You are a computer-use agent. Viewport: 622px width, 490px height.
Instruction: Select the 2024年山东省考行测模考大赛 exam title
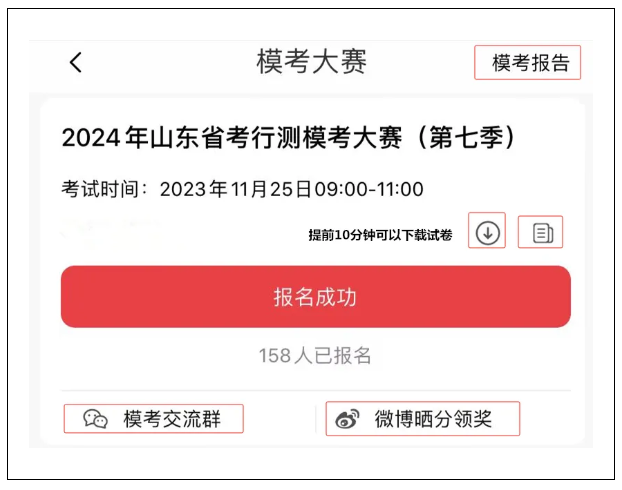232,138
